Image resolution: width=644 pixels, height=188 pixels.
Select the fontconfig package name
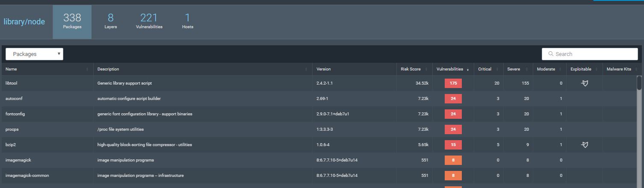click(x=15, y=114)
